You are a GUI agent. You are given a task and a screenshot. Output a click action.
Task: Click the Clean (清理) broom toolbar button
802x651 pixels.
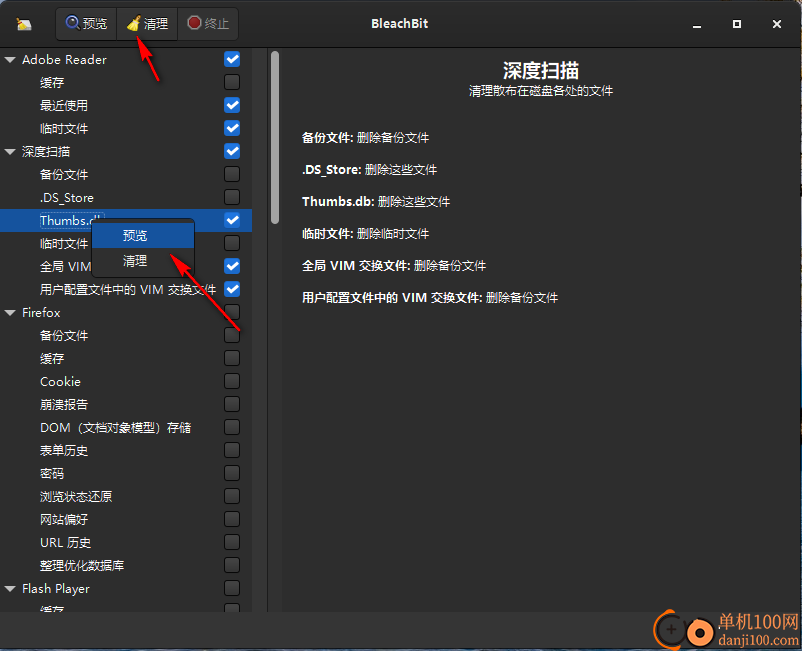(x=147, y=24)
